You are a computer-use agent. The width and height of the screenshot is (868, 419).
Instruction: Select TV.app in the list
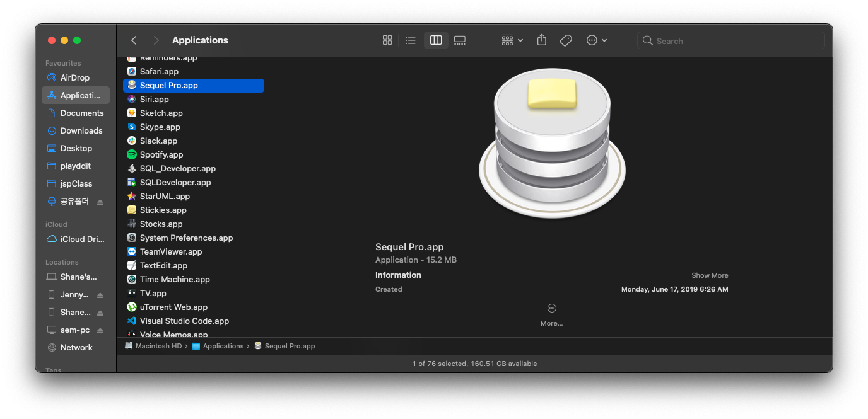click(194, 293)
